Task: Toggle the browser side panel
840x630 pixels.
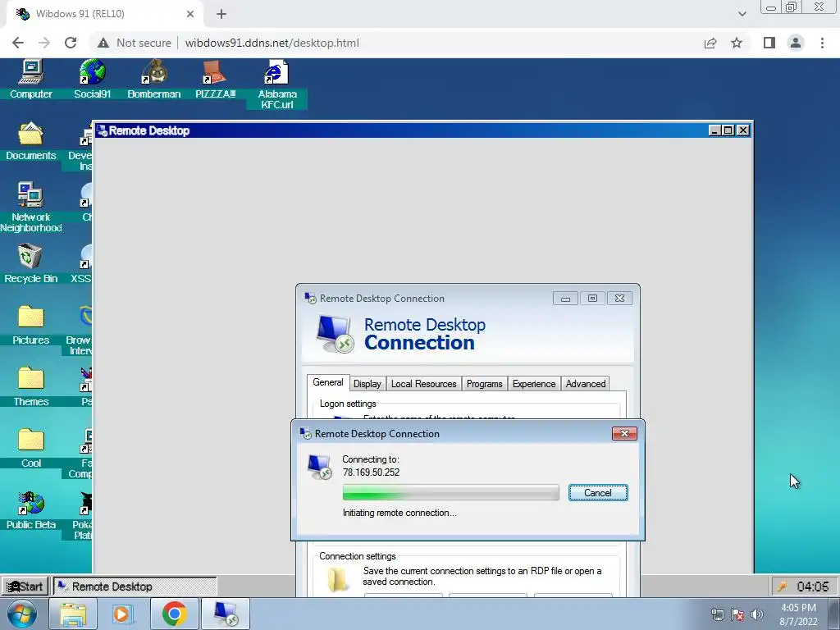Action: coord(769,43)
